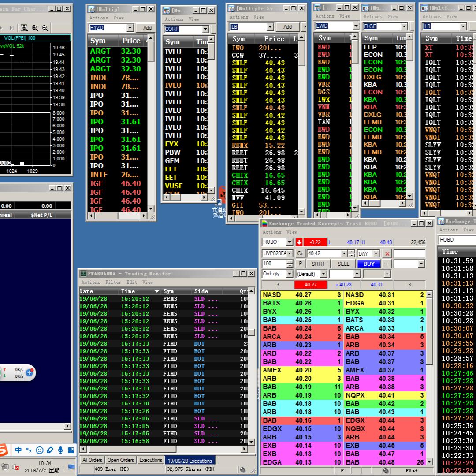Open the DAY time-in-force dropdown

coord(376,253)
